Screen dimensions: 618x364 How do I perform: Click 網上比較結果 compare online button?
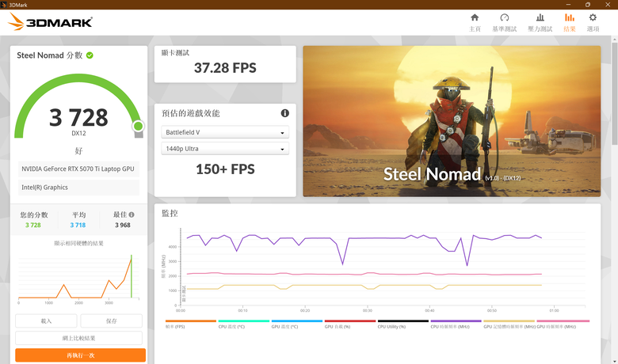click(78, 338)
